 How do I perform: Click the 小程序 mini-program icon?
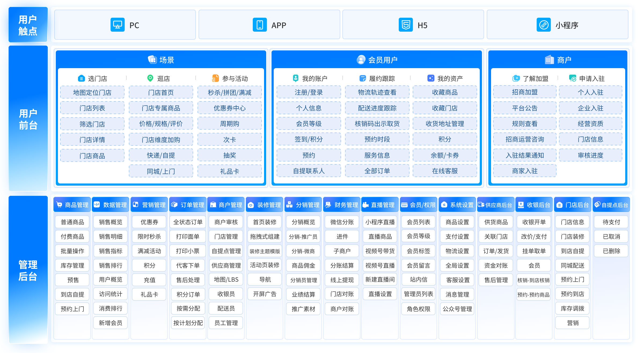coord(544,25)
